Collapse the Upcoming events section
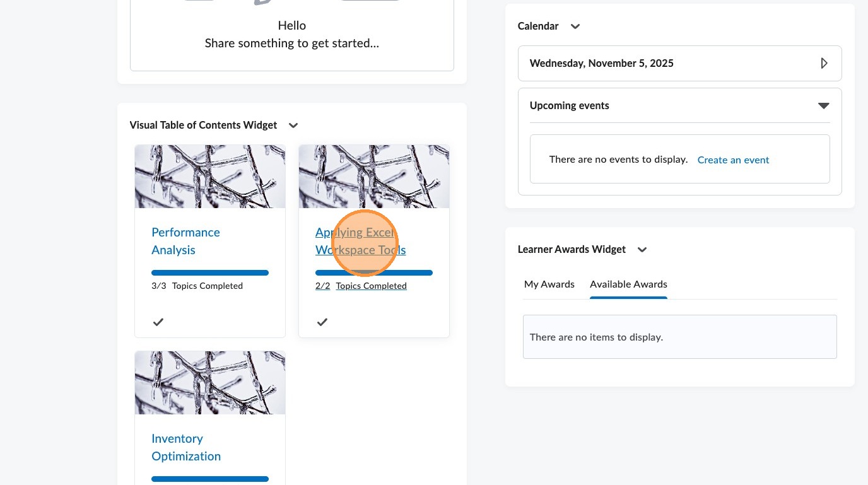The width and height of the screenshot is (868, 485). [823, 106]
